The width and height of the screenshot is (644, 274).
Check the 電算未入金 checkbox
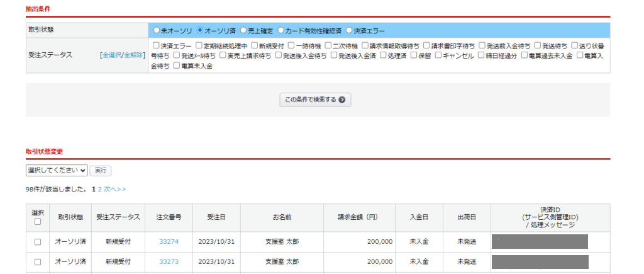click(177, 65)
